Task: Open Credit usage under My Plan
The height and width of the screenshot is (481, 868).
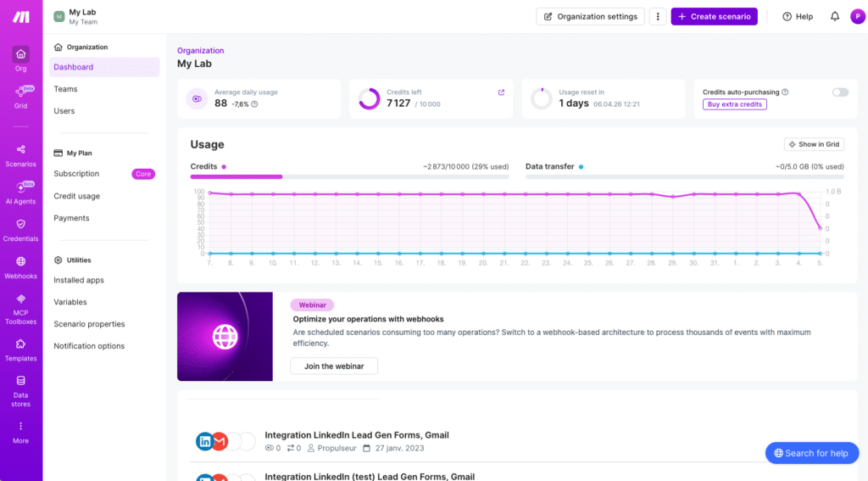Action: (77, 196)
